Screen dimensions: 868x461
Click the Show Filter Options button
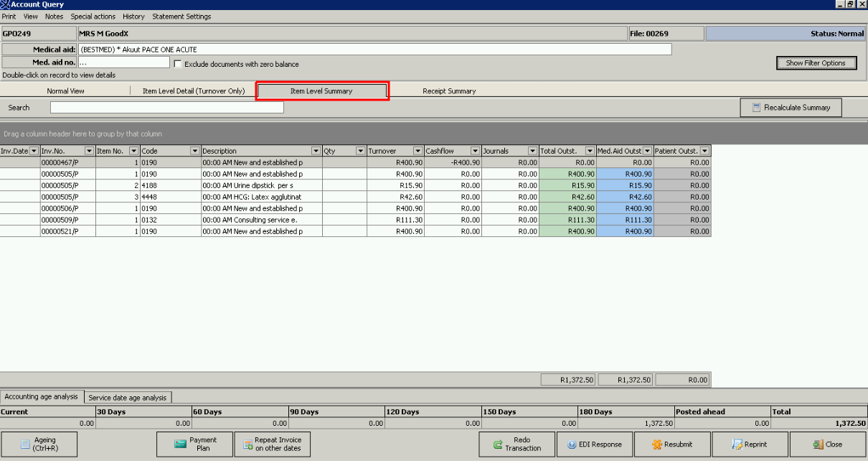pos(816,63)
